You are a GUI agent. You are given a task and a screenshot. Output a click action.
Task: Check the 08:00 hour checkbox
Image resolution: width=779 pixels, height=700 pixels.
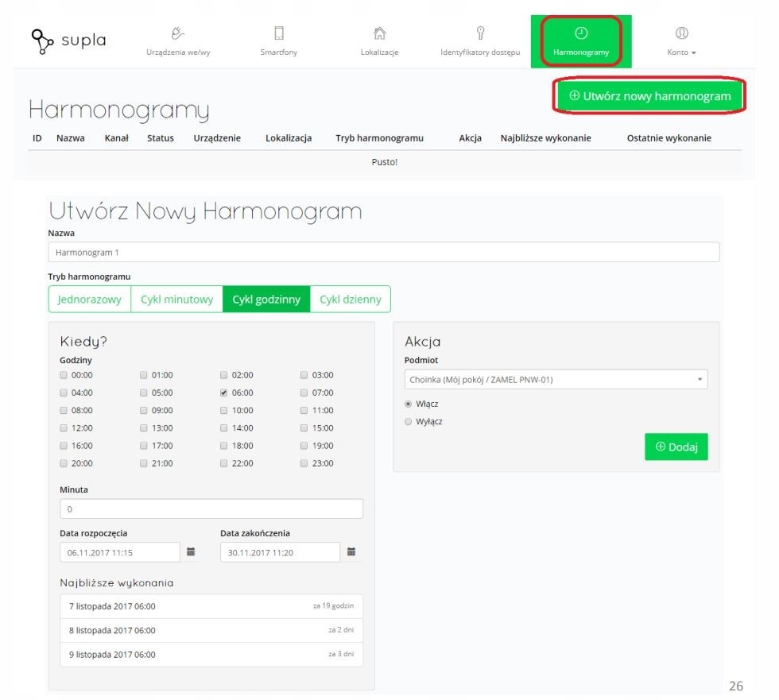pyautogui.click(x=64, y=410)
